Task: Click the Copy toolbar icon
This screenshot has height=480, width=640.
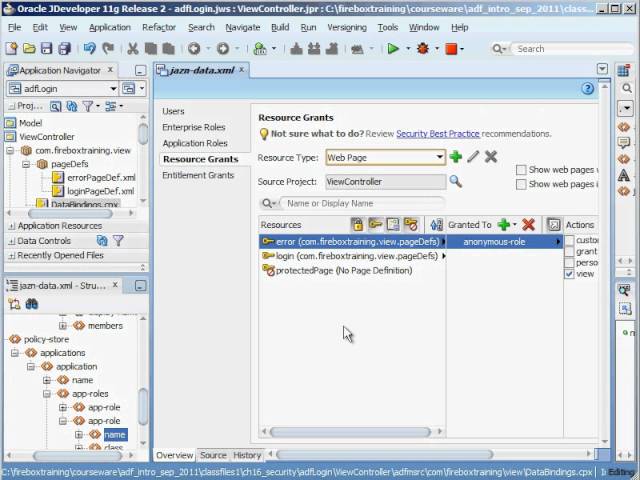Action: tap(151, 49)
